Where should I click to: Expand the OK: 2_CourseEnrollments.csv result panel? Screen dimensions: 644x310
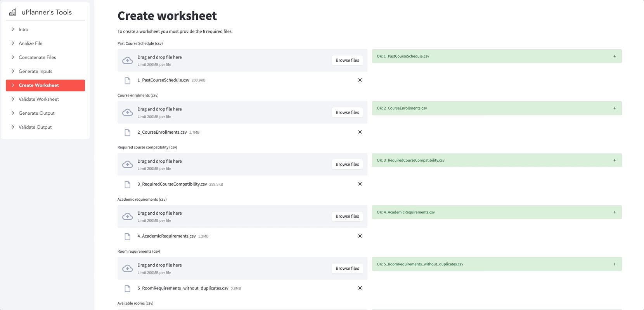[614, 108]
